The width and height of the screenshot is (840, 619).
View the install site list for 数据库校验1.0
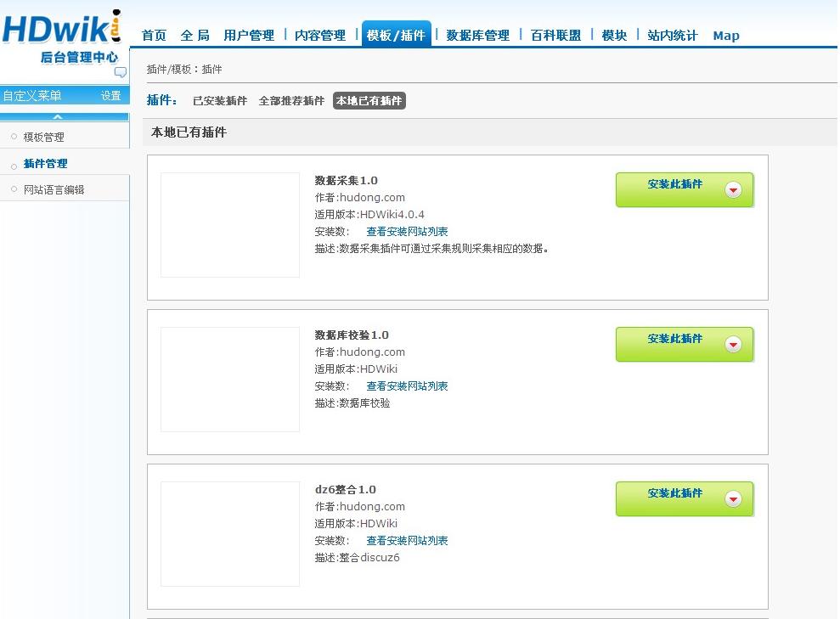click(x=407, y=386)
